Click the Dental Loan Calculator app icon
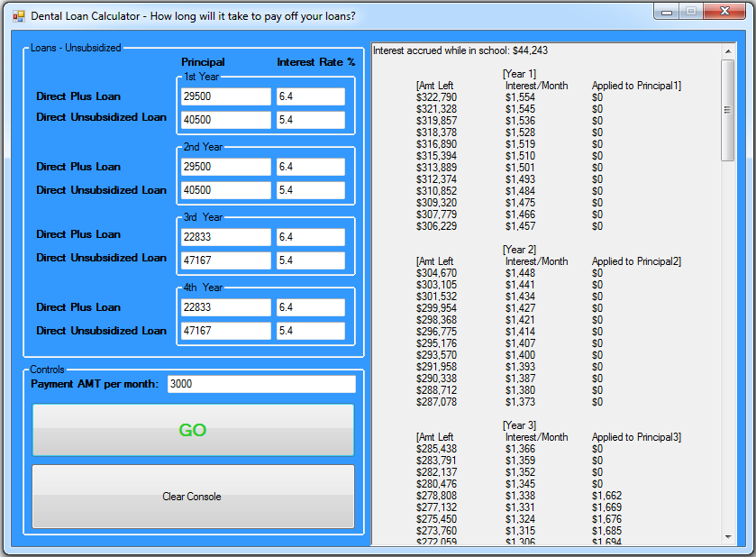This screenshot has height=557, width=756. pyautogui.click(x=18, y=15)
